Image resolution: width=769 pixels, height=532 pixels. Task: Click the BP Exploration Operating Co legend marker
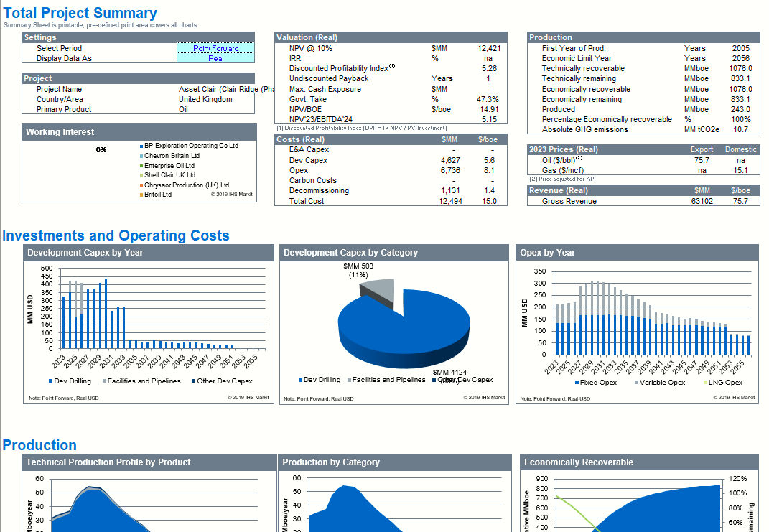pos(141,146)
